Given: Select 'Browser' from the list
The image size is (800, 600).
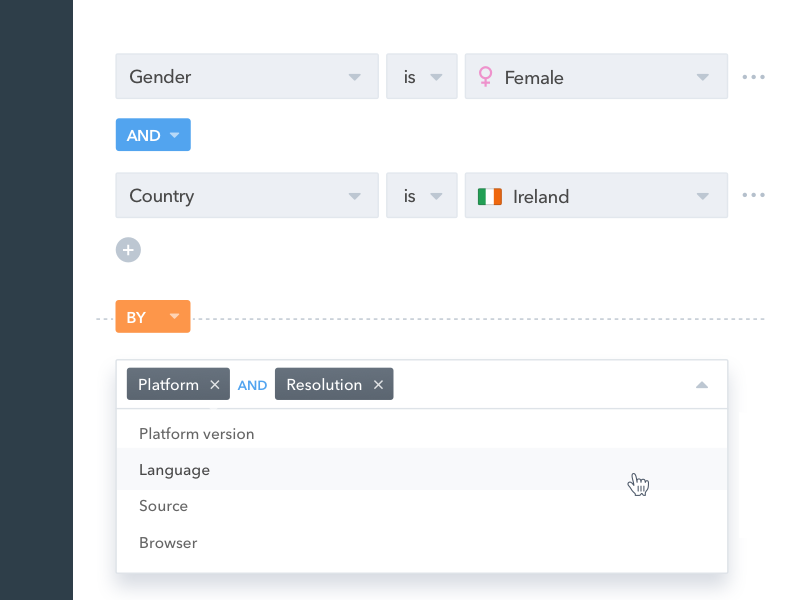Looking at the screenshot, I should click(168, 542).
